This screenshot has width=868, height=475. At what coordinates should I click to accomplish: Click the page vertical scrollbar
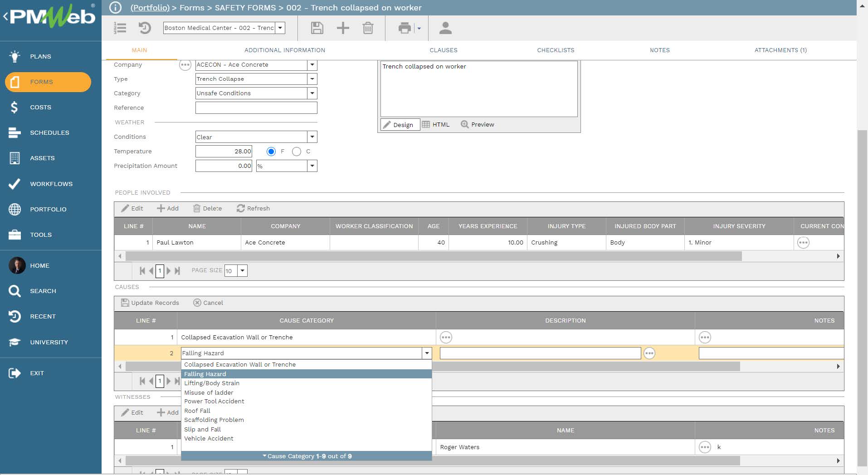coord(862,298)
